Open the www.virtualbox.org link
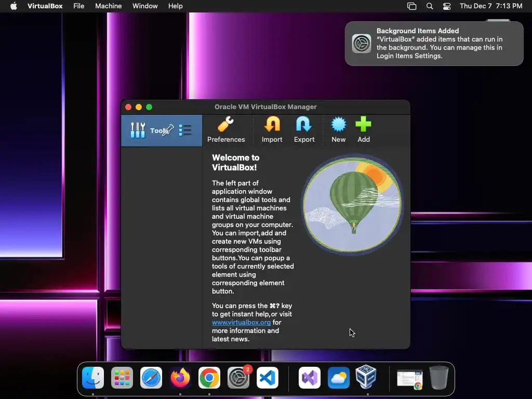532x399 pixels. point(241,322)
